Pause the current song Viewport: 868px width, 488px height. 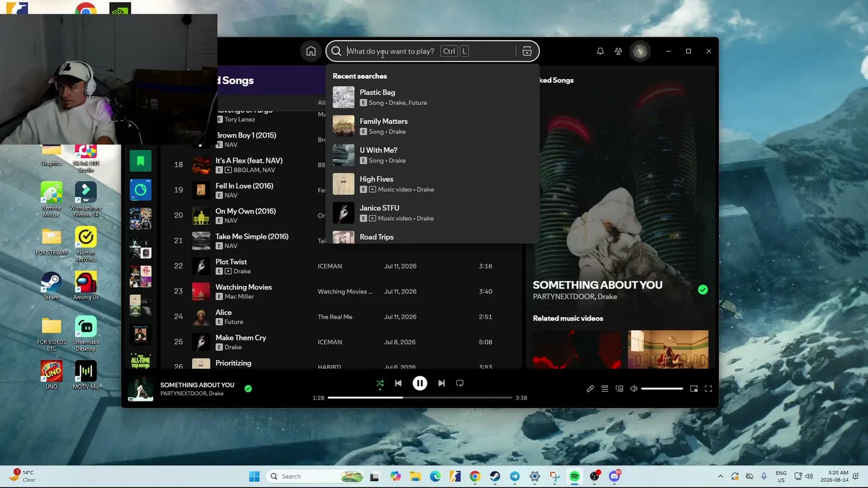420,383
